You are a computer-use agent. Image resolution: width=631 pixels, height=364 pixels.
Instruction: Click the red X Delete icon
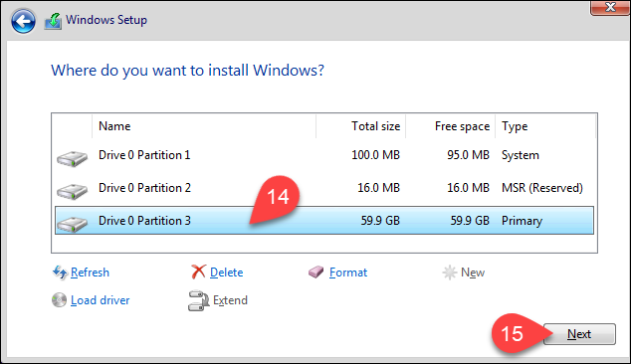[x=198, y=273]
